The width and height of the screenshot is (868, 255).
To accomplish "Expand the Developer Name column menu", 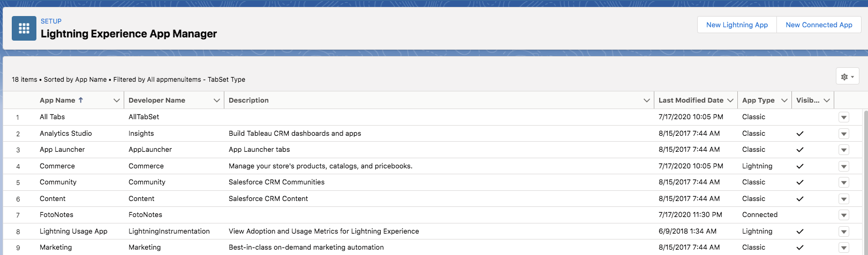I will [x=217, y=101].
